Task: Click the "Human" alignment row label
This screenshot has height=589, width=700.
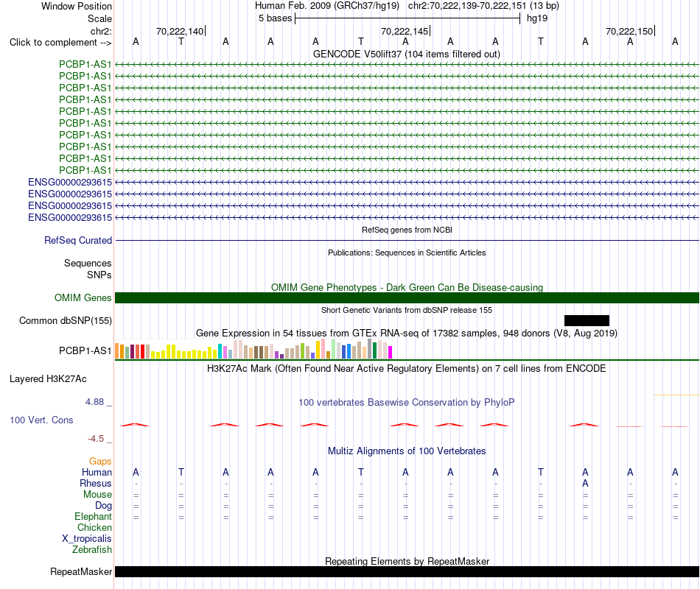Action: tap(97, 472)
